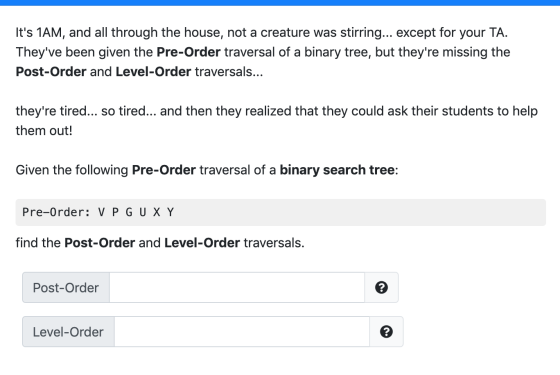Screen dimensions: 560x375
Task: Select the letter X in the Pre-Order sequence
Action: click(156, 212)
